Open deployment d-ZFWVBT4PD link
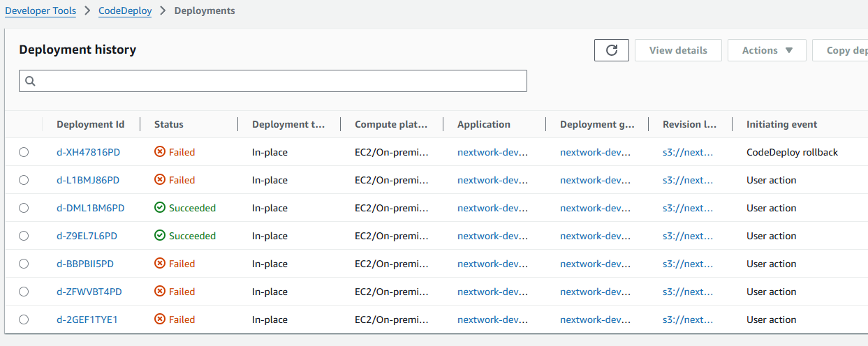 [89, 292]
